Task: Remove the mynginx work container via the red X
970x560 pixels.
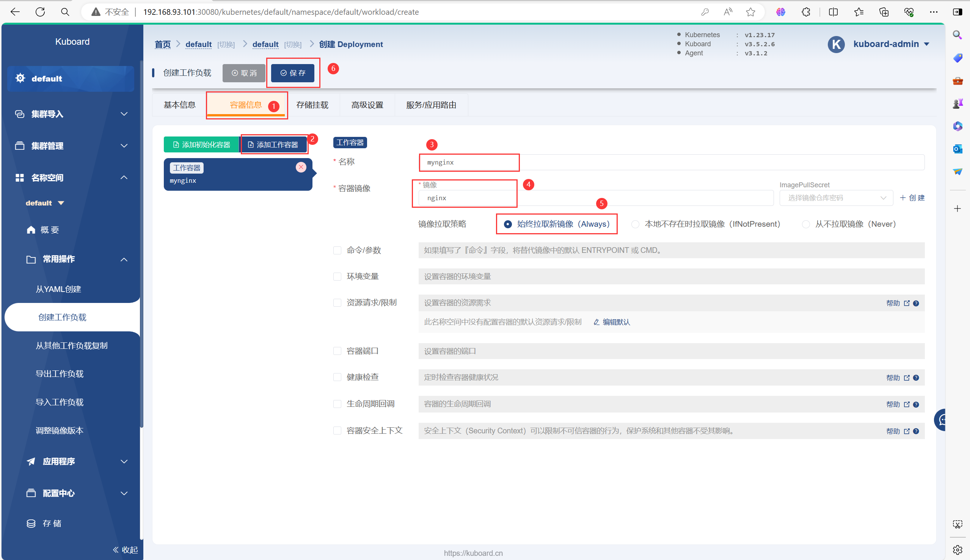Action: point(301,167)
